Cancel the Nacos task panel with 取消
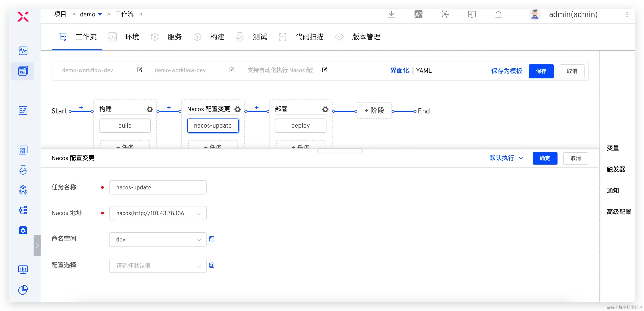The width and height of the screenshot is (644, 311). pyautogui.click(x=575, y=158)
